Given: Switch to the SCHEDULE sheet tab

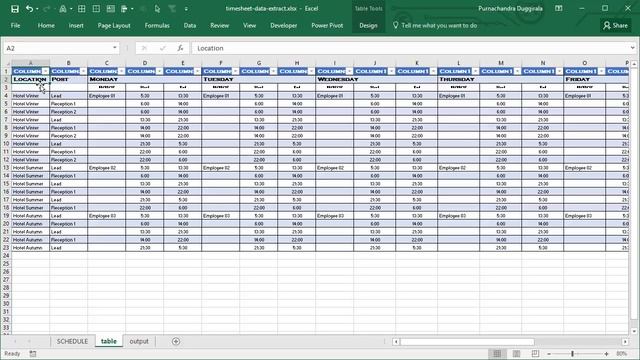Looking at the screenshot, I should pos(72,341).
